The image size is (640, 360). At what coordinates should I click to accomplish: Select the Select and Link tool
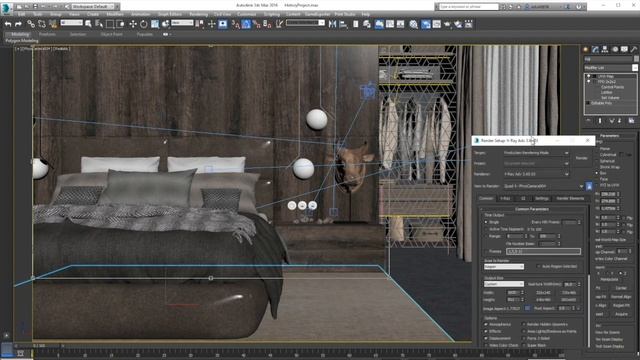coord(31,24)
